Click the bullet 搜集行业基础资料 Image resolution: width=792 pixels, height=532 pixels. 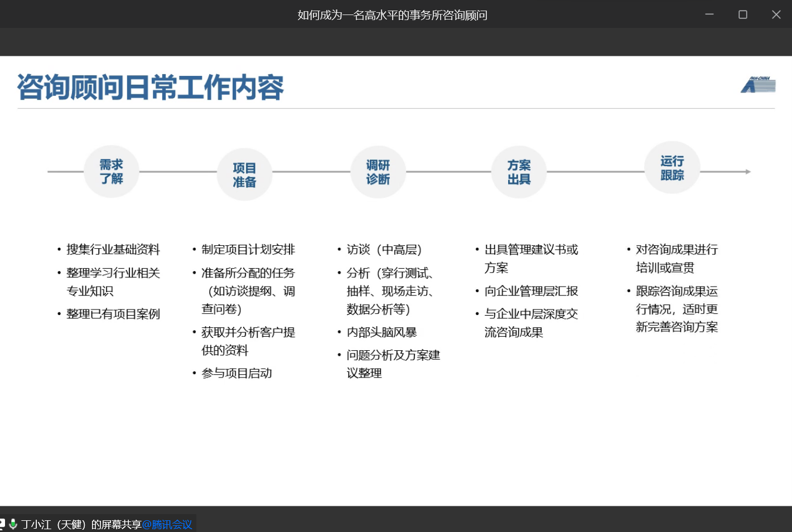coord(113,250)
